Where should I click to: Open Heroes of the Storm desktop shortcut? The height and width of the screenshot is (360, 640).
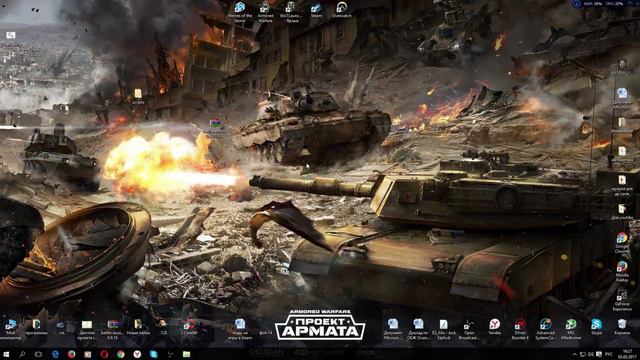coord(240,12)
